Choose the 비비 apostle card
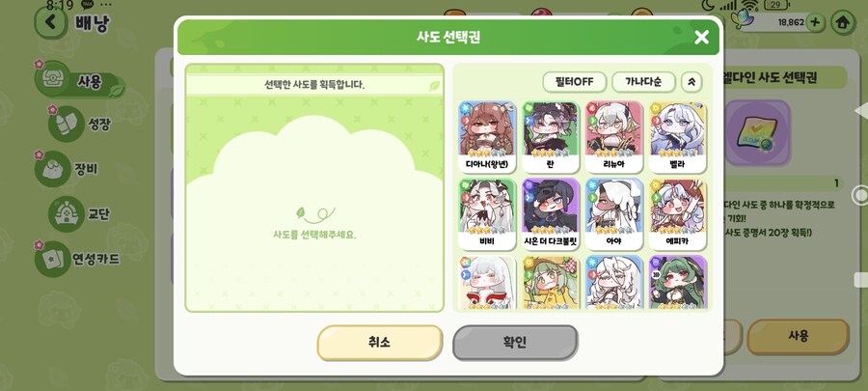This screenshot has width=868, height=391. 487,214
